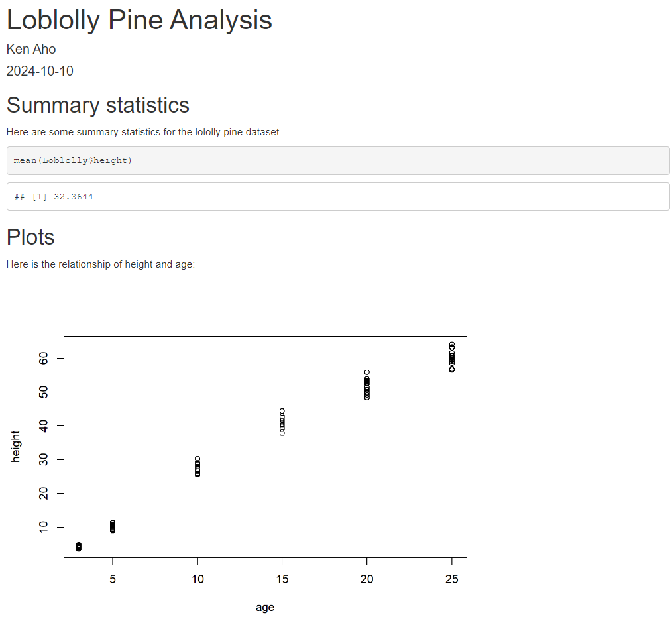Click the x-axis tick label 15
The height and width of the screenshot is (619, 672).
pos(282,579)
